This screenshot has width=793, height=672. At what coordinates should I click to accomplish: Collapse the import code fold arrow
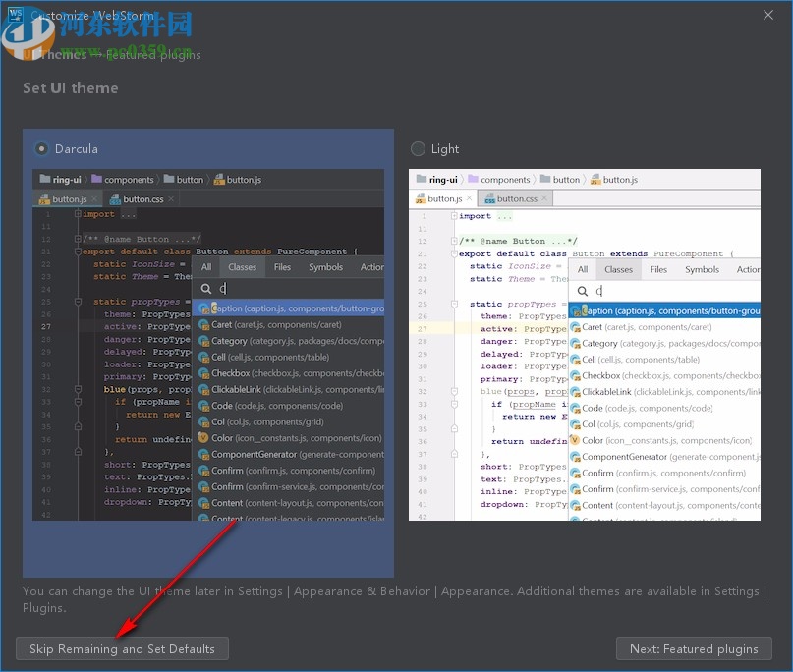pos(78,214)
